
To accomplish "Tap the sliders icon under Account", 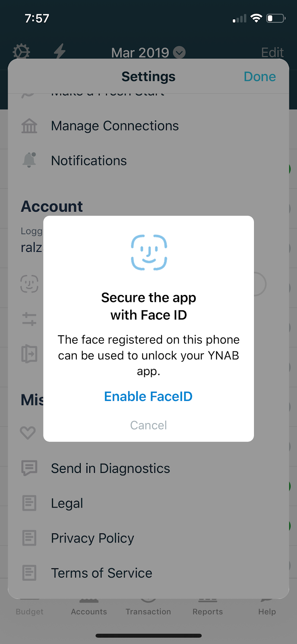I will pyautogui.click(x=29, y=319).
